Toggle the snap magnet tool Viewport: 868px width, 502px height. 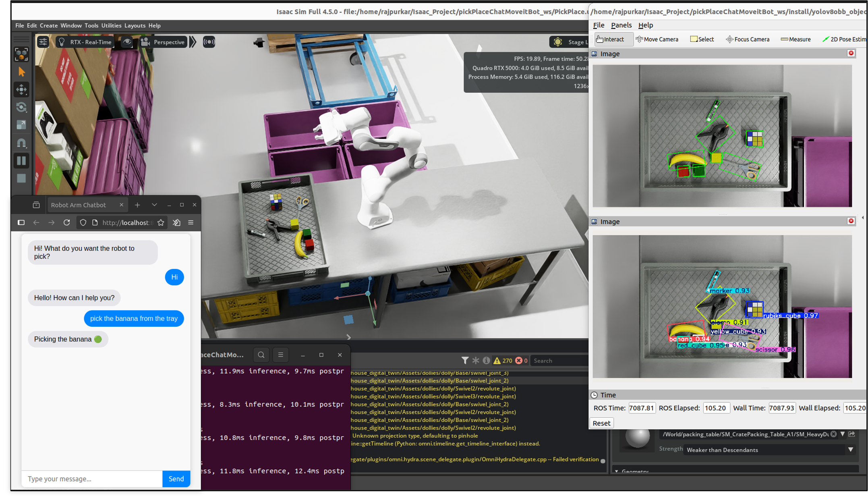[x=21, y=143]
